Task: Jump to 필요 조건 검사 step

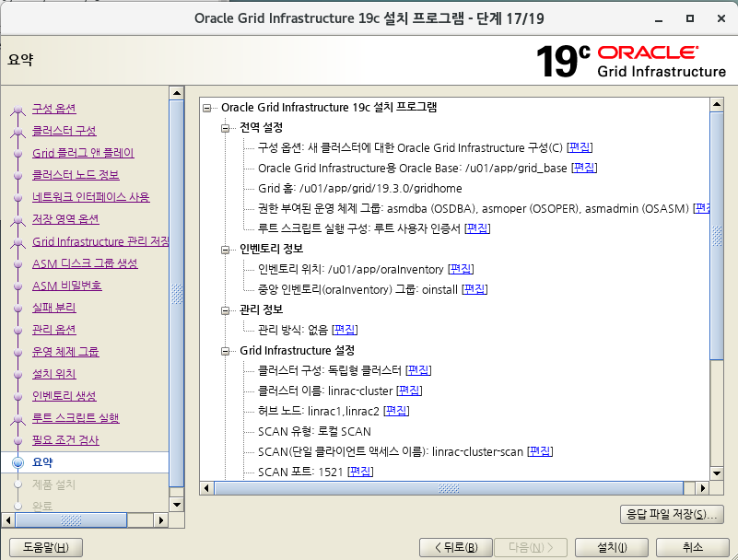Action: [x=65, y=440]
